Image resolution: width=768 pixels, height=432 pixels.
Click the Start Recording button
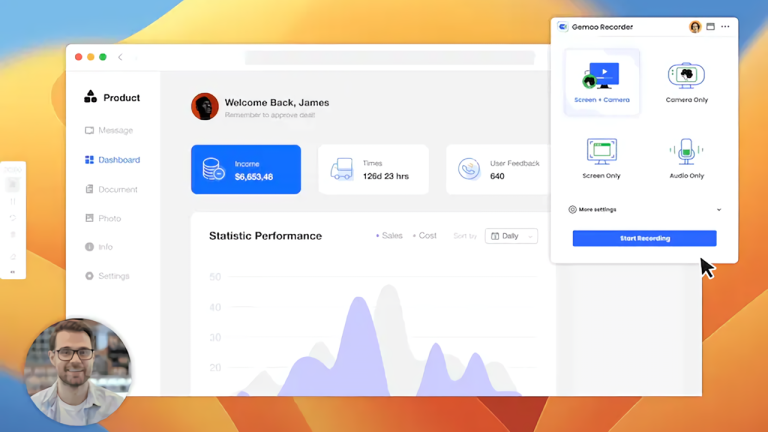[645, 238]
